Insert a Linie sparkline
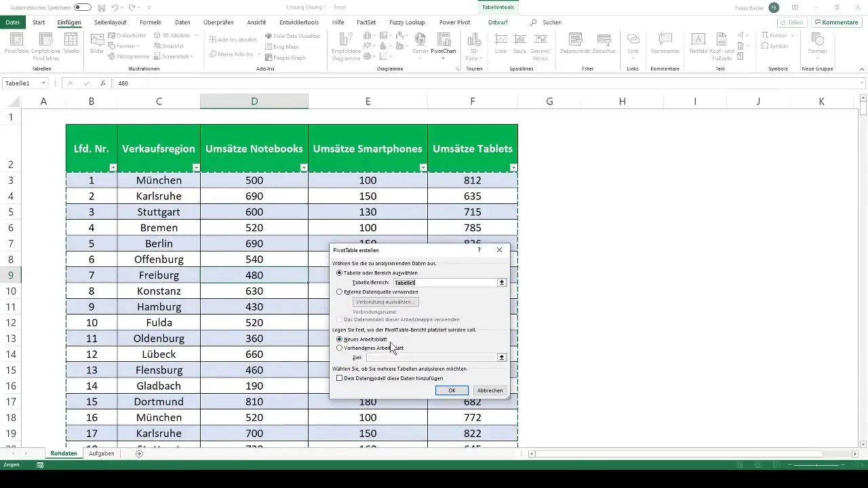868x488 pixels. coord(501,44)
